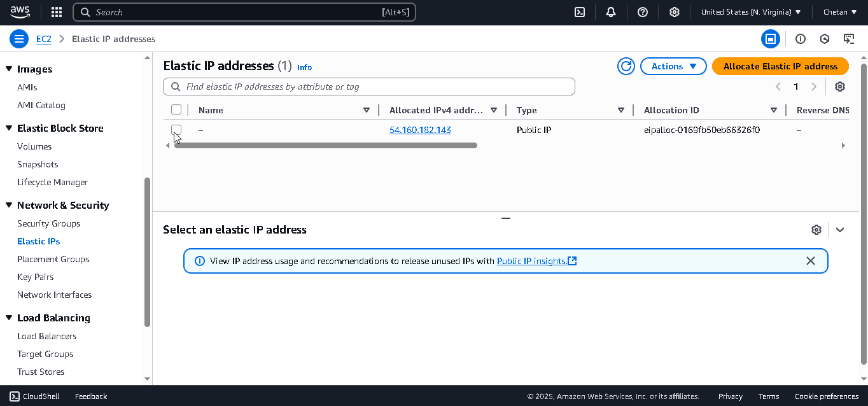Collapse the Load Balancing section
This screenshot has height=406, width=868.
click(9, 318)
